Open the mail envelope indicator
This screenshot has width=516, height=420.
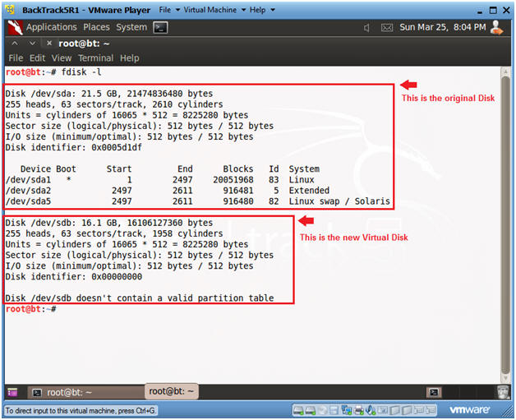(x=387, y=28)
